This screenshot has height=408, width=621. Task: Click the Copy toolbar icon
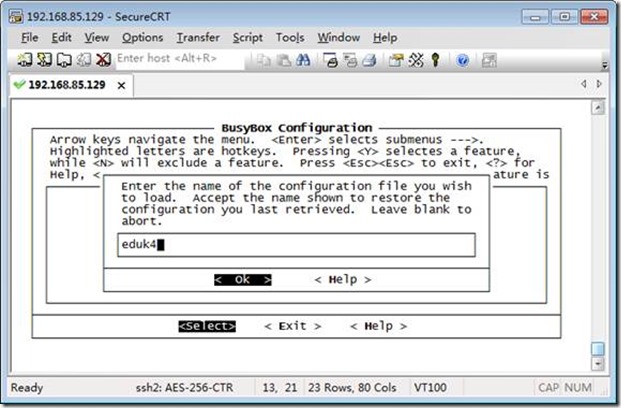click(263, 60)
